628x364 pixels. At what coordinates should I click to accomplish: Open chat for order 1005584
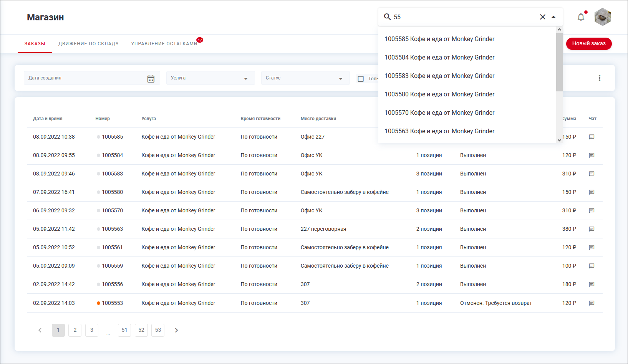pyautogui.click(x=592, y=155)
